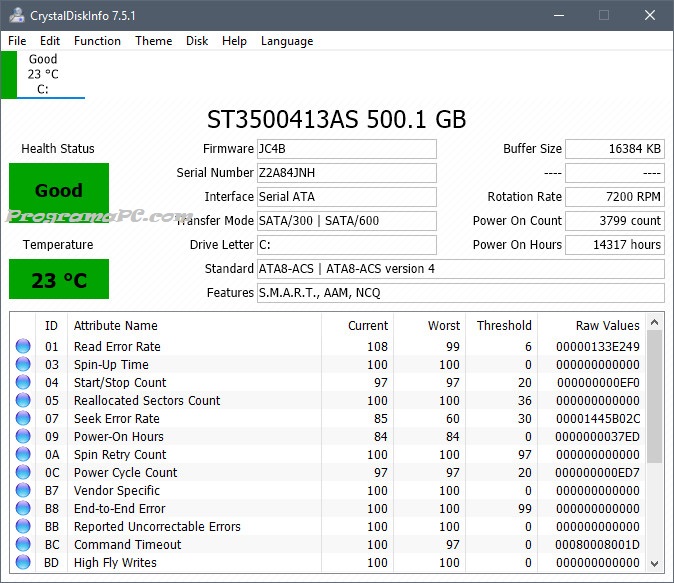Click the Serial Number field
This screenshot has width=674, height=583.
click(x=346, y=173)
